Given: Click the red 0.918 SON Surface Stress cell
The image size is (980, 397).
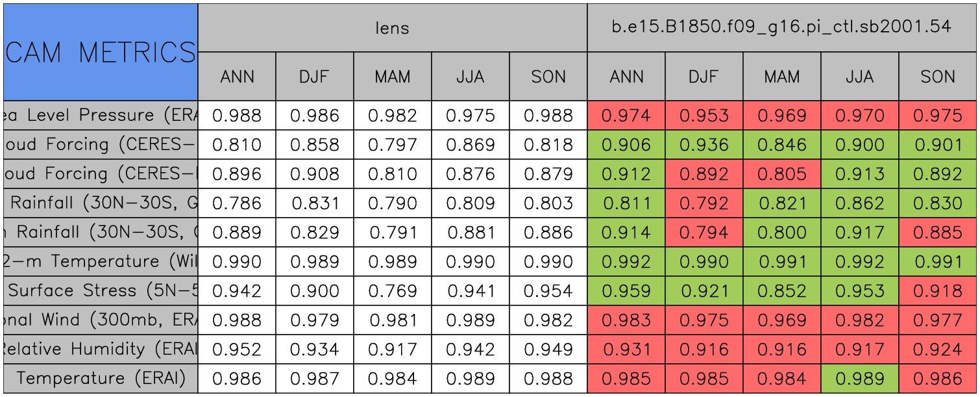Looking at the screenshot, I should (938, 290).
